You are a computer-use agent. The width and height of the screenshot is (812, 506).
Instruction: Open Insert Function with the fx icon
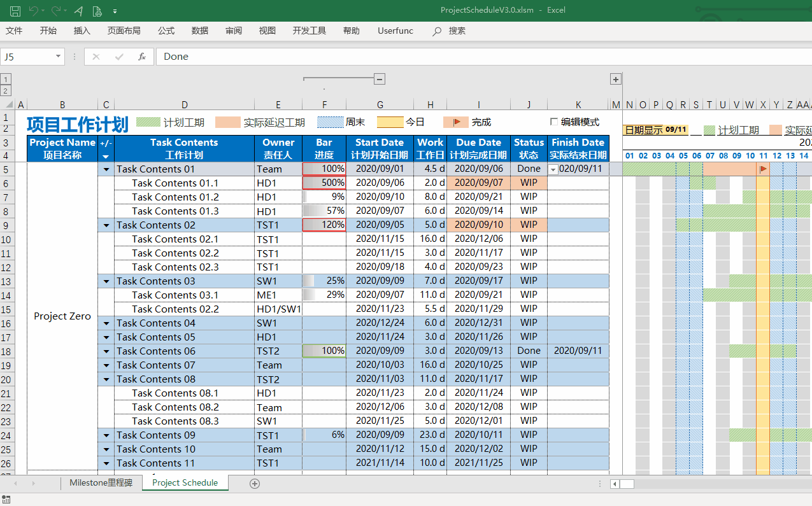coord(142,56)
